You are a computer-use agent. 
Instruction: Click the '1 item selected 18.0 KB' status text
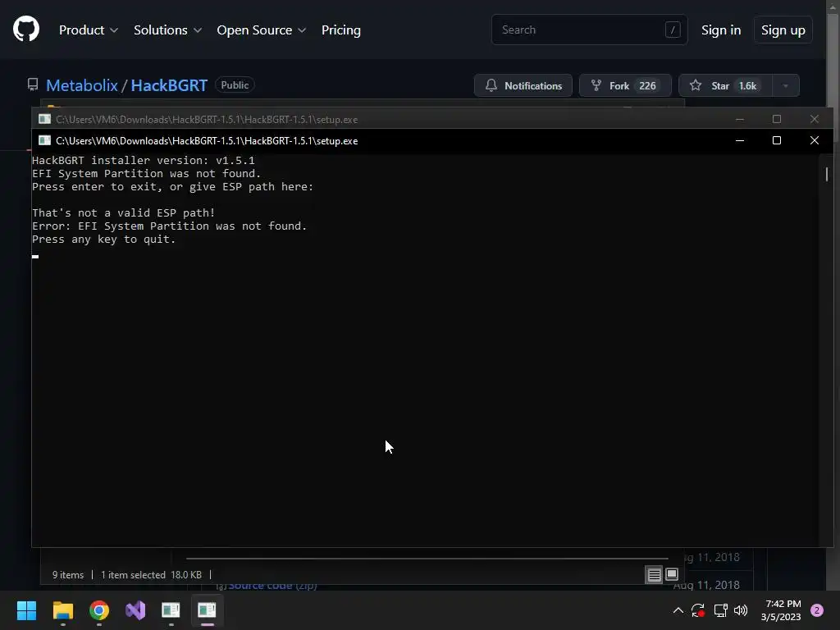tap(151, 575)
